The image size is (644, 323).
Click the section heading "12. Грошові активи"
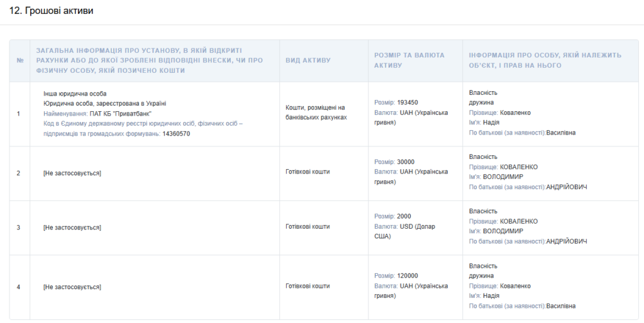(52, 12)
